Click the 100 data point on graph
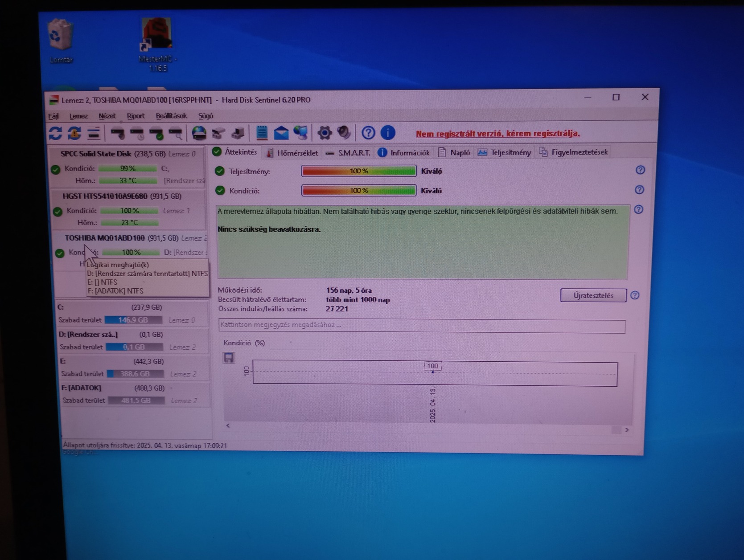Viewport: 744px width, 560px height. coord(432,372)
